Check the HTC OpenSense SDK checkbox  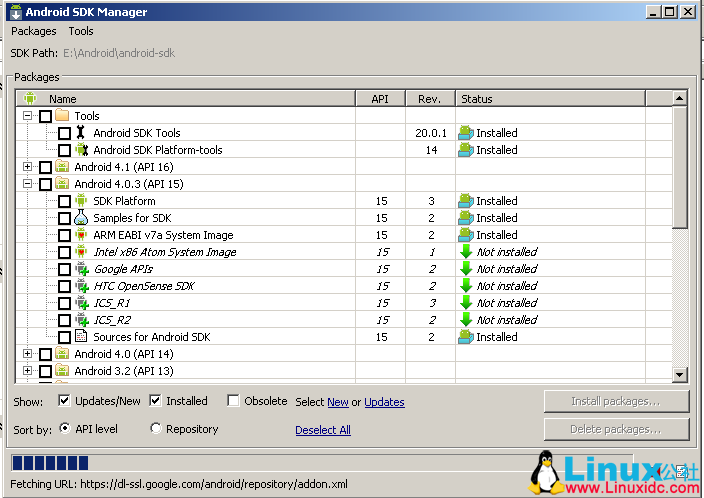tap(64, 286)
